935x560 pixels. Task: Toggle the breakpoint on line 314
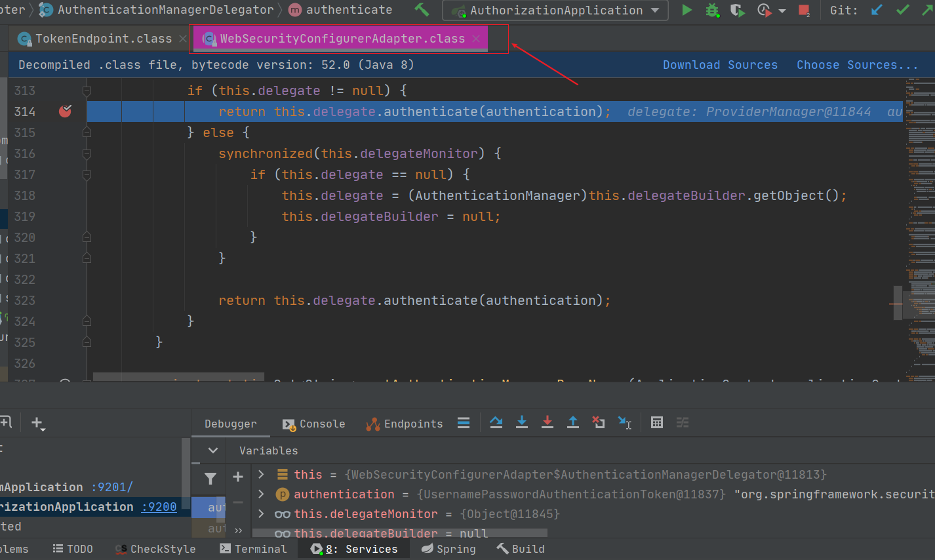pyautogui.click(x=65, y=111)
